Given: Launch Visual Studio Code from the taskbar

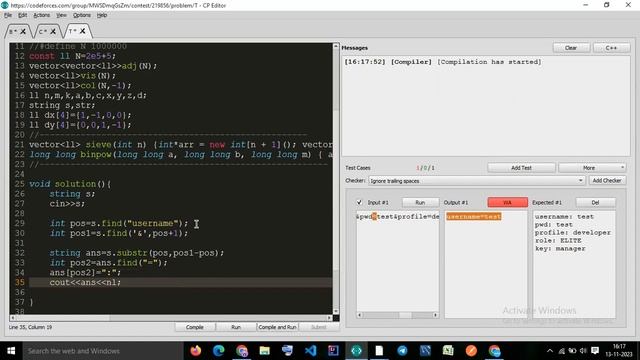Looking at the screenshot, I should pyautogui.click(x=310, y=351).
